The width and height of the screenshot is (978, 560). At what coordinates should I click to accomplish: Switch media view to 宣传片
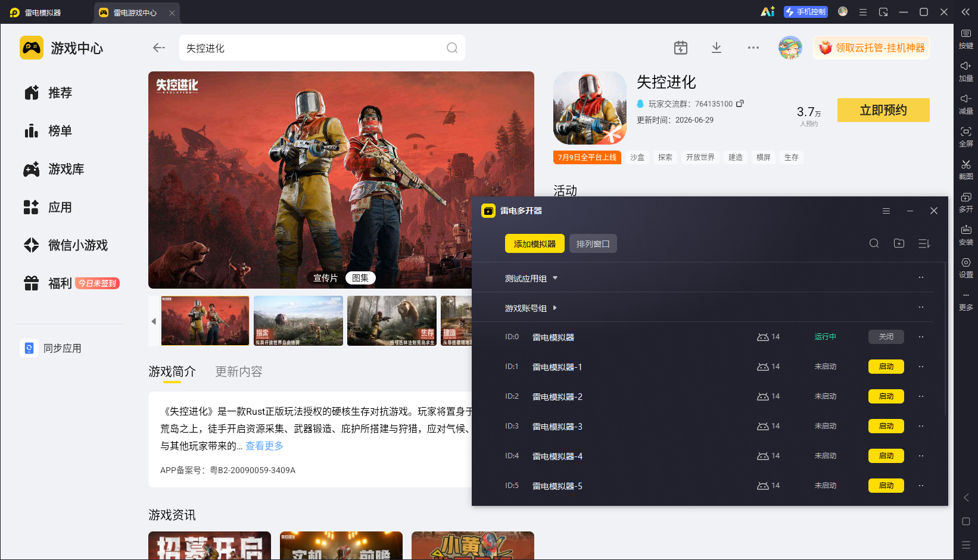(x=325, y=278)
